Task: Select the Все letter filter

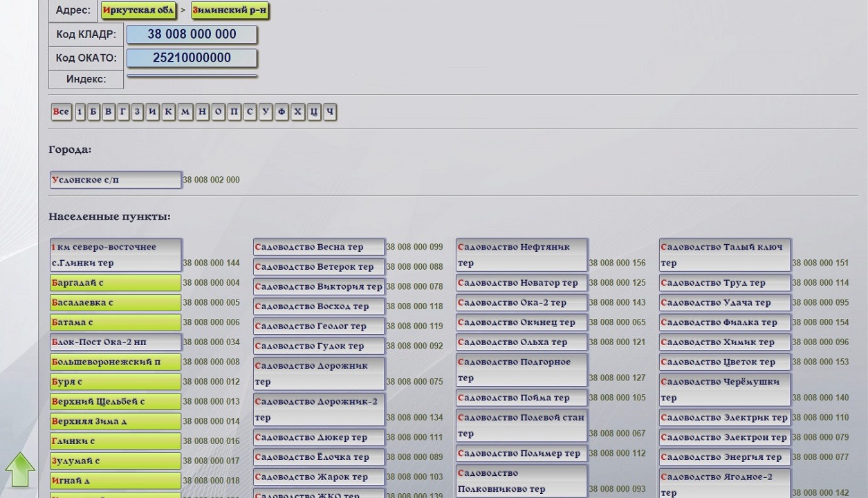Action: point(61,112)
